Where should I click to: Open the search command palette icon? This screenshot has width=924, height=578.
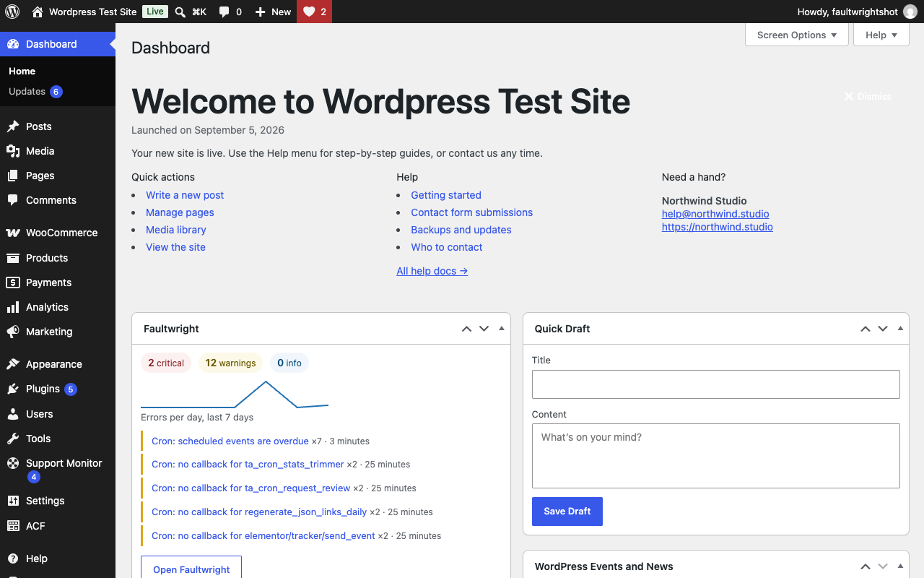(x=180, y=12)
